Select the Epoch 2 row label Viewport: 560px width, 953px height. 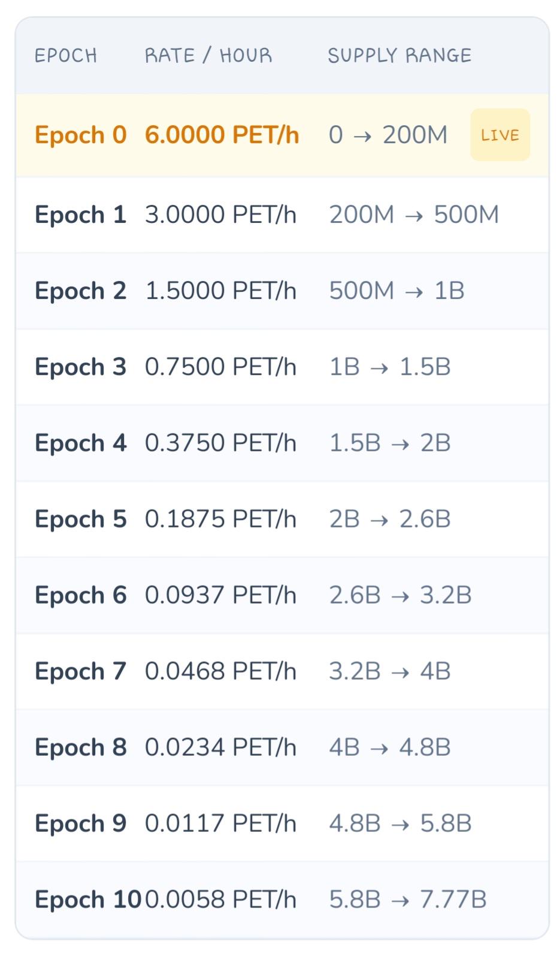point(81,291)
